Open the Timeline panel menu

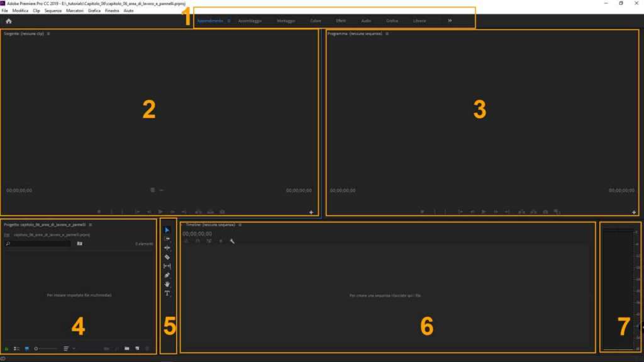240,224
